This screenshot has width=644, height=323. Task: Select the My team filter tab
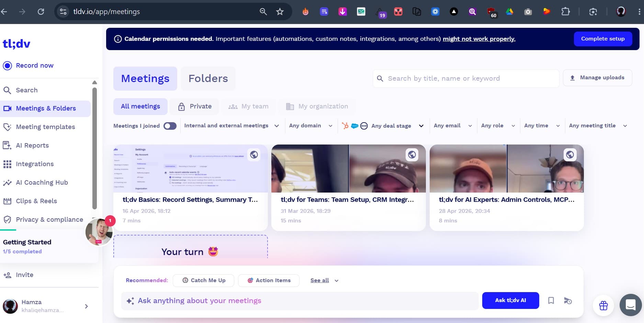click(248, 106)
